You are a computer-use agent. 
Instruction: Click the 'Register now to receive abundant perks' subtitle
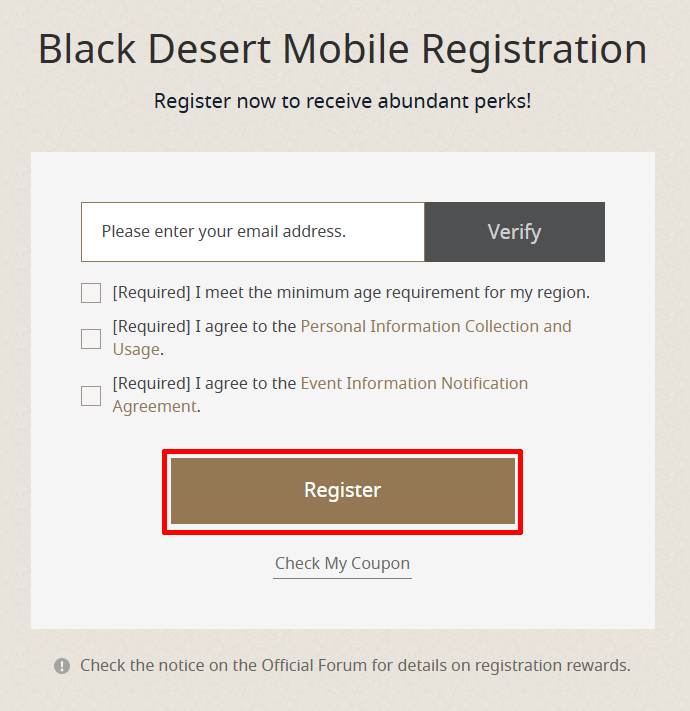tap(342, 101)
